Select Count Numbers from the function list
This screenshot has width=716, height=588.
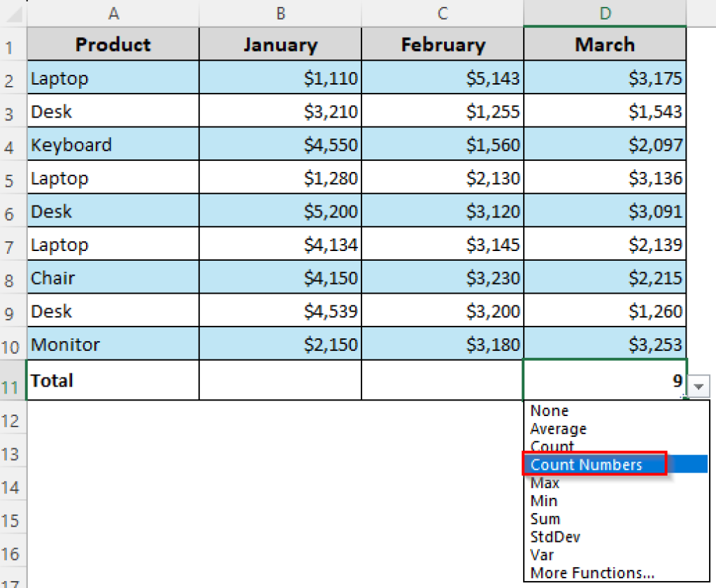click(586, 464)
